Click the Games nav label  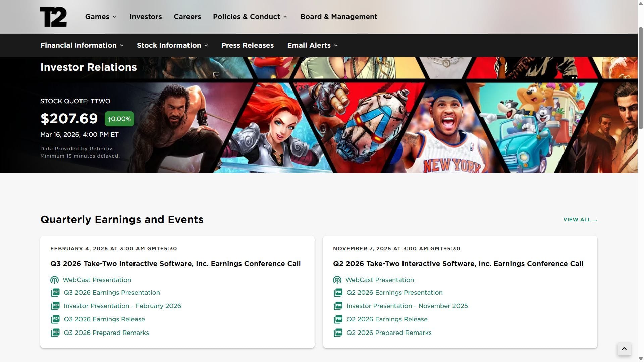[97, 17]
